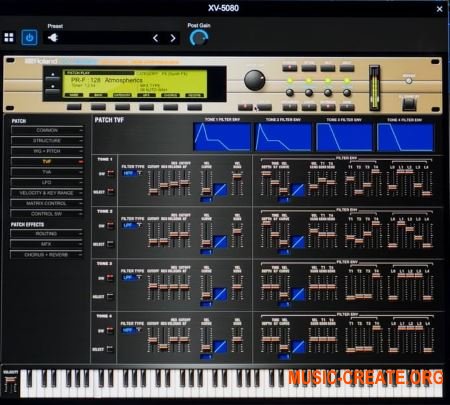
Task: Open the grid view icon
Action: pos(9,37)
